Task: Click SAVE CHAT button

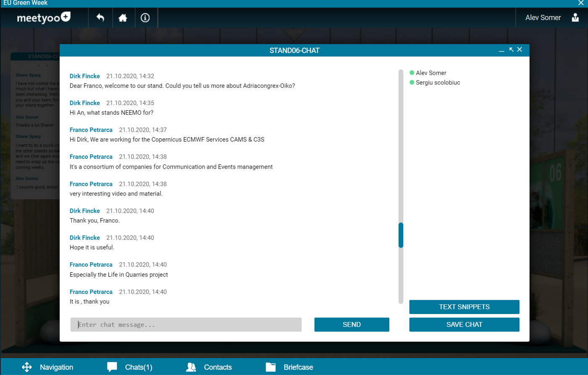Action: click(x=464, y=325)
